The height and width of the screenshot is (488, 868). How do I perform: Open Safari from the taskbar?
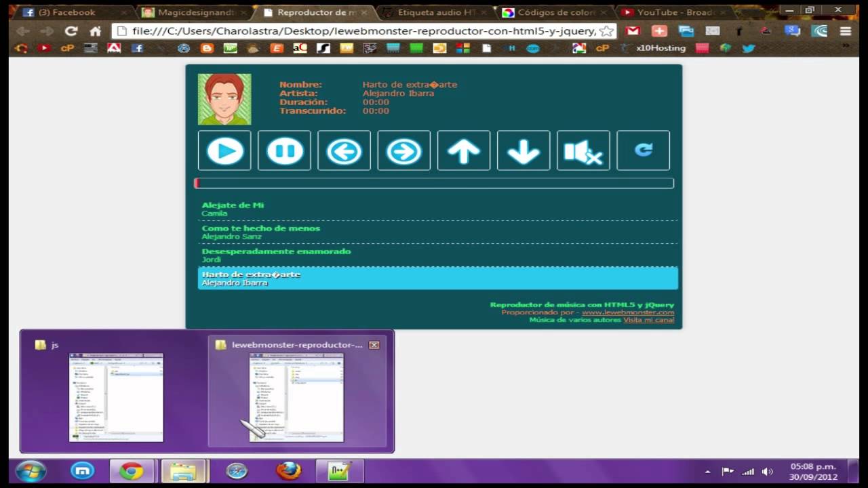[237, 470]
